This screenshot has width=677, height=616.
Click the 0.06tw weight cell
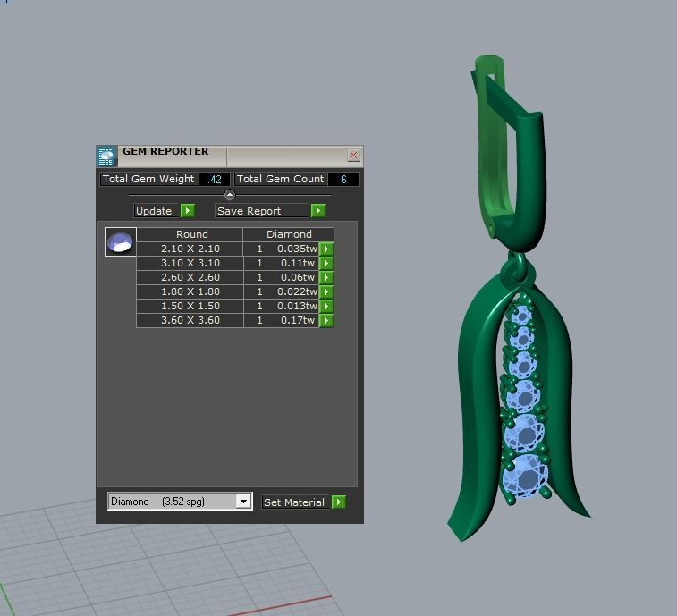(297, 277)
